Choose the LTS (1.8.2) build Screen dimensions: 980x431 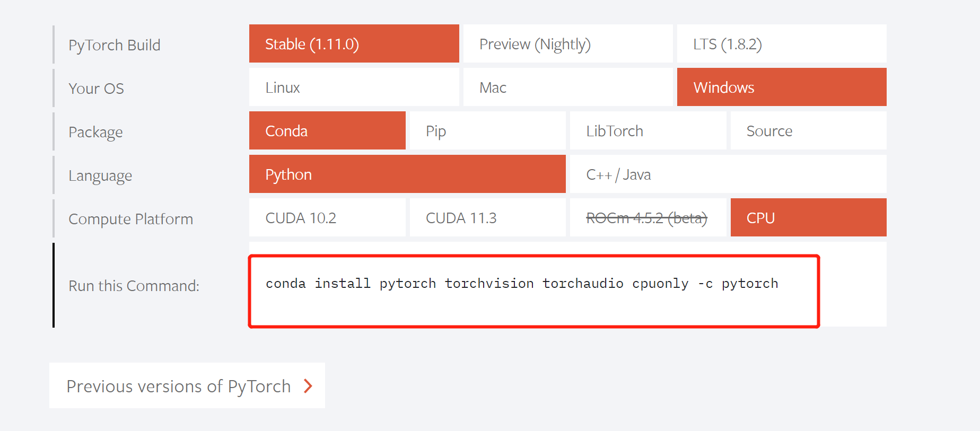(781, 44)
